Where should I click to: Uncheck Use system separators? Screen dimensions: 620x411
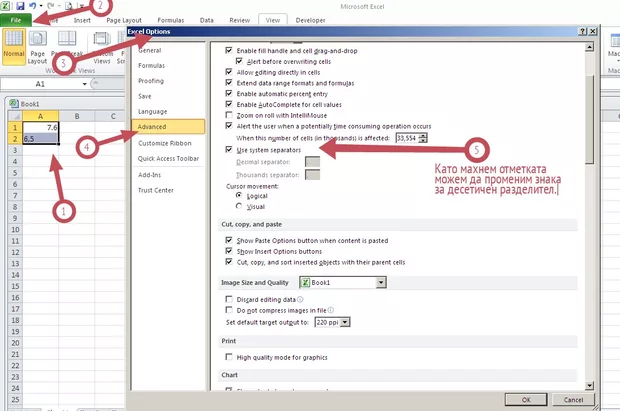click(x=229, y=149)
